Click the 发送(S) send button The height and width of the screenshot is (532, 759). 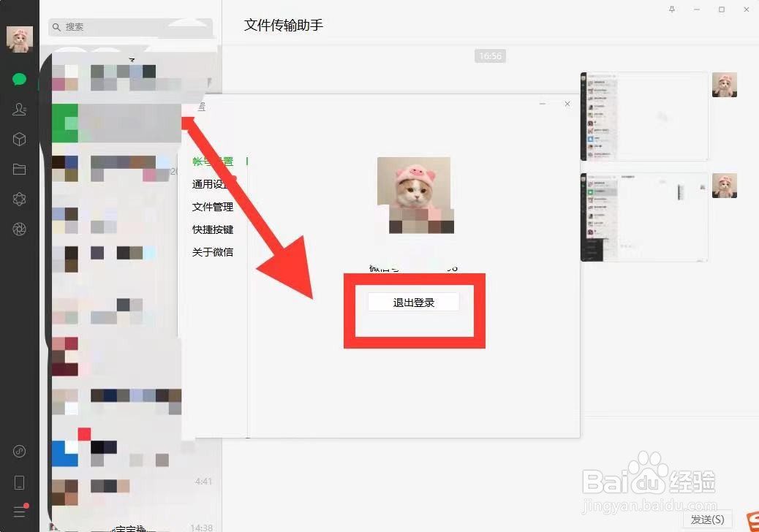(706, 519)
